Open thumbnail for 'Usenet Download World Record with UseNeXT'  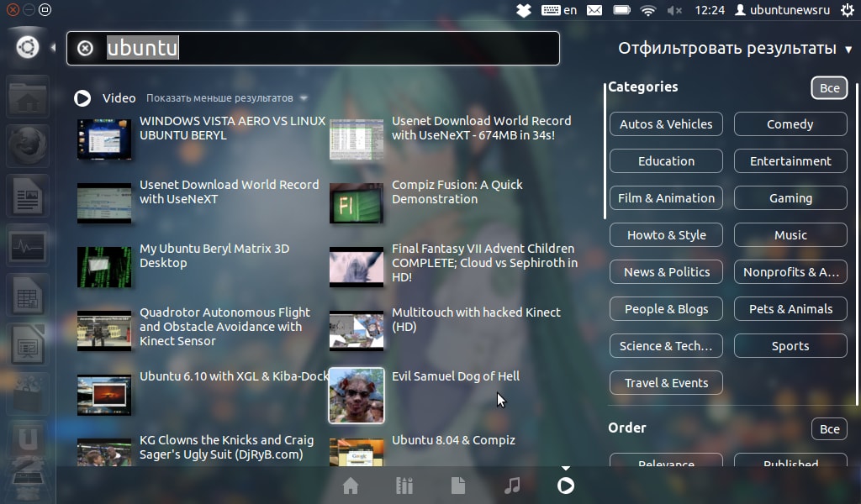pos(104,203)
